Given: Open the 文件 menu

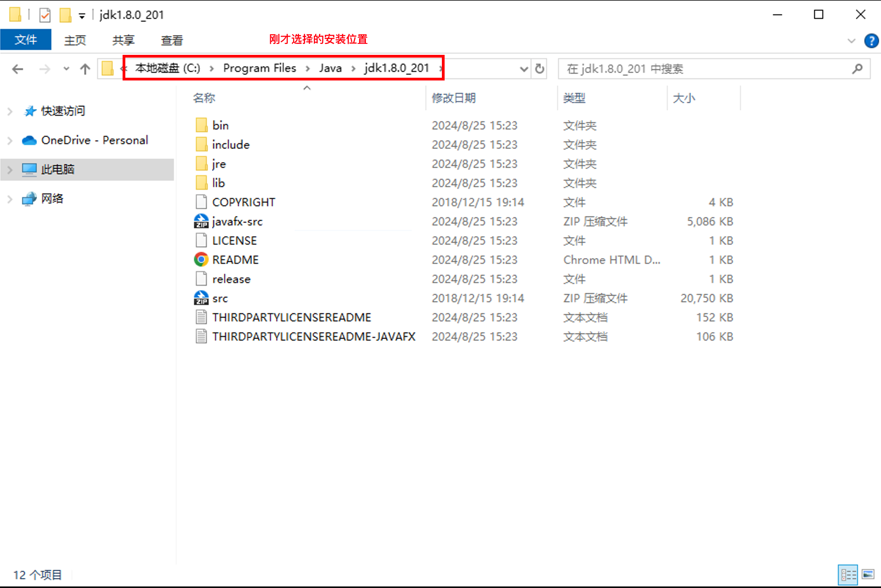Looking at the screenshot, I should coord(26,40).
